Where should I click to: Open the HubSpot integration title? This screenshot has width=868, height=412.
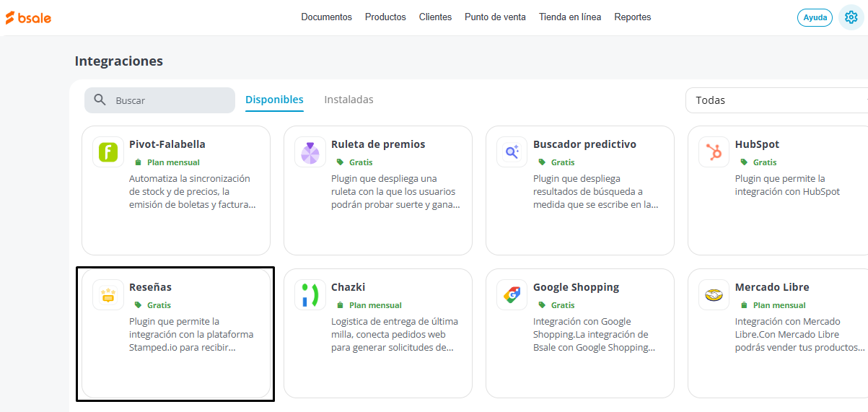pos(757,144)
